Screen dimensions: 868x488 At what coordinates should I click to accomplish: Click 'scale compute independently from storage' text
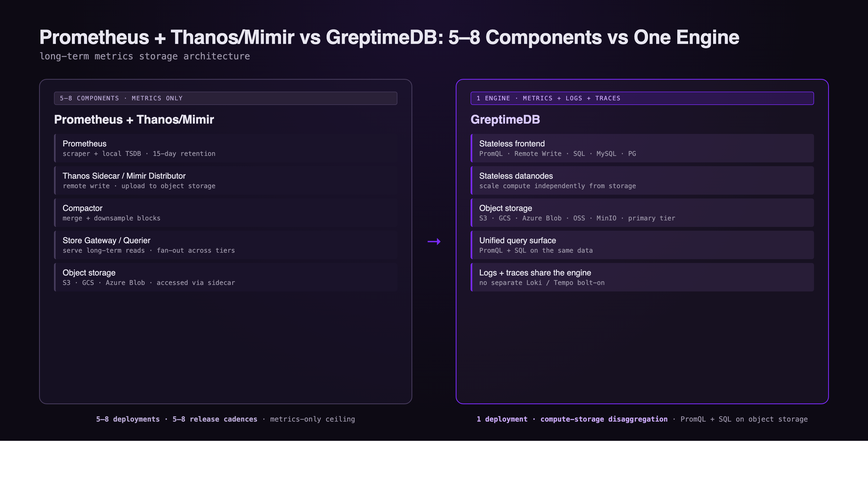557,186
